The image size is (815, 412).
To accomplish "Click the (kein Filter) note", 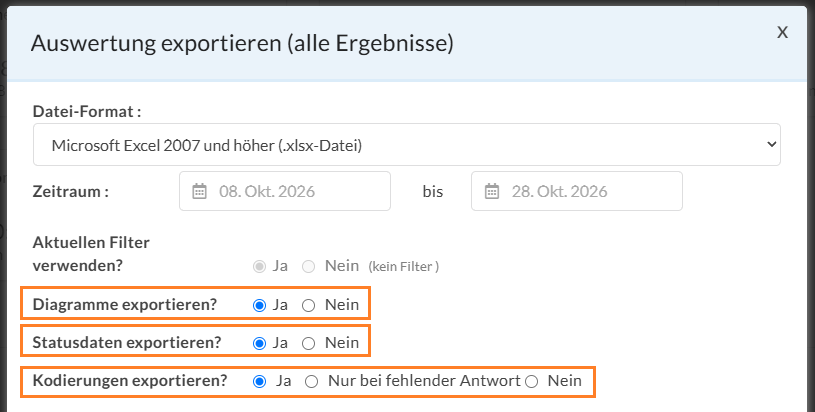I will 404,267.
